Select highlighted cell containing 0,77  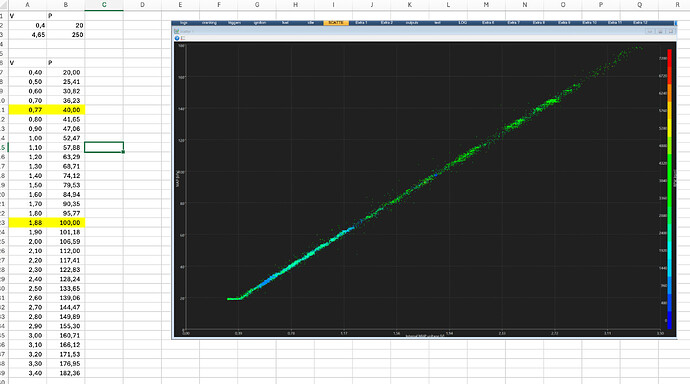point(27,110)
